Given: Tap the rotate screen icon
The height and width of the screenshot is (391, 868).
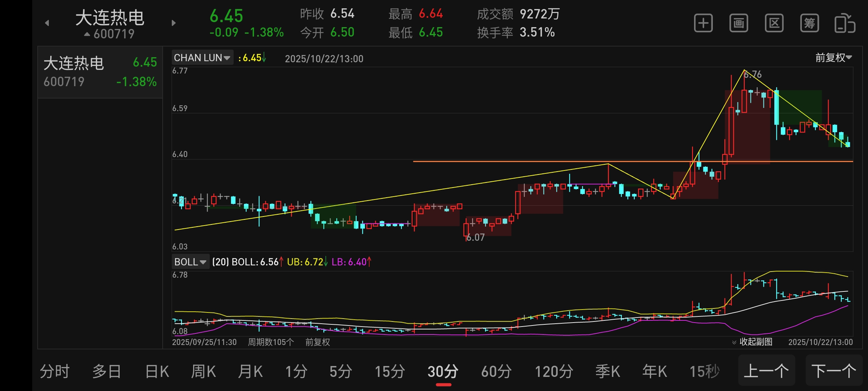Looking at the screenshot, I should click(x=844, y=24).
